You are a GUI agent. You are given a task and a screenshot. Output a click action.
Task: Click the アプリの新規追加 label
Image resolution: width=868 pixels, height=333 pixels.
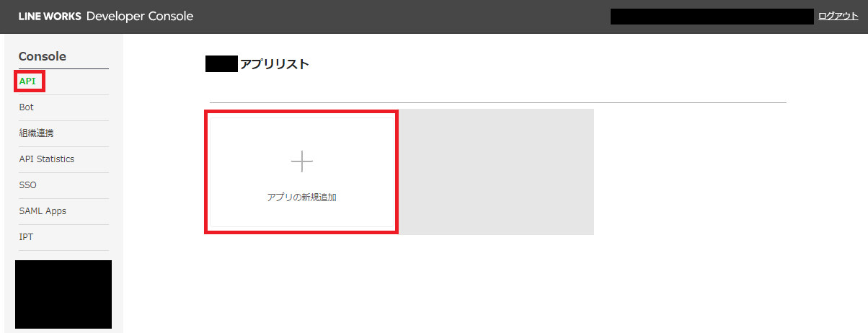[x=301, y=197]
